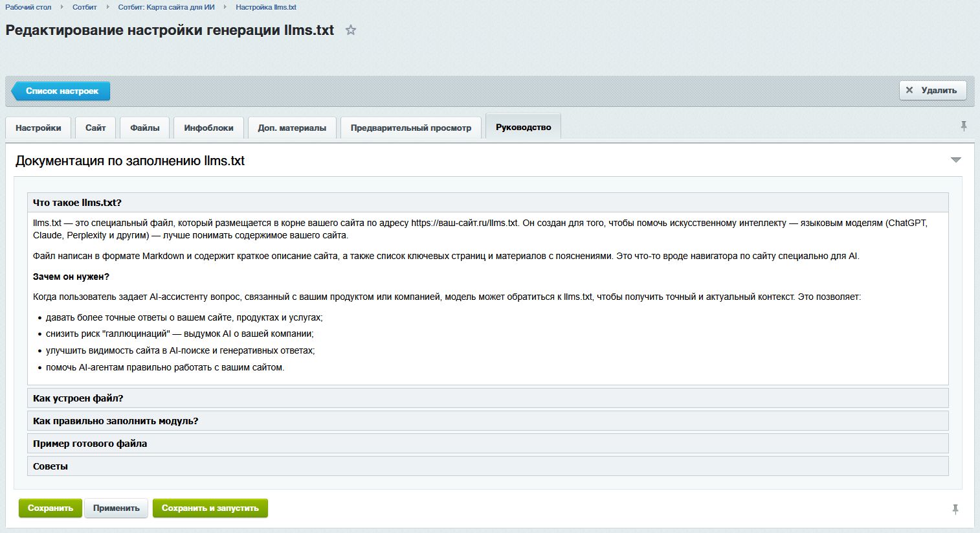Click the star icon to favorite this page
This screenshot has height=533, width=980.
[350, 30]
